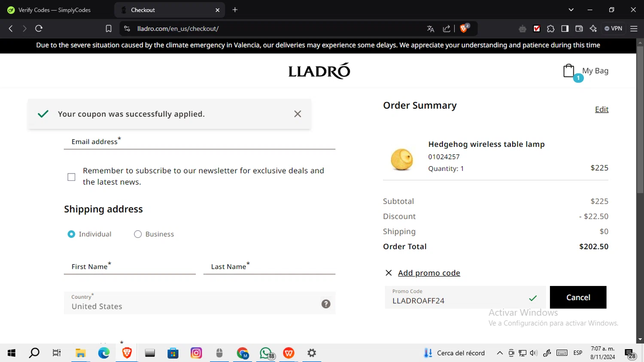
Task: Open the ESP language indicator
Action: [x=578, y=353]
